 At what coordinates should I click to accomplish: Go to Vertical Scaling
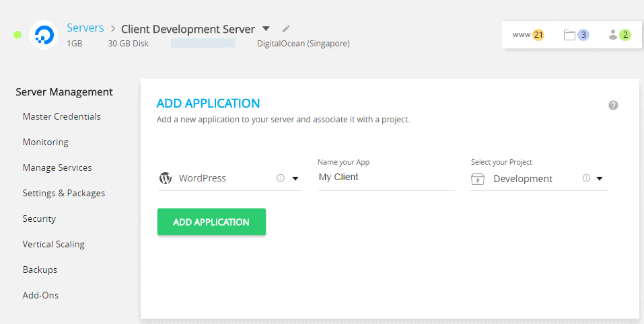53,244
